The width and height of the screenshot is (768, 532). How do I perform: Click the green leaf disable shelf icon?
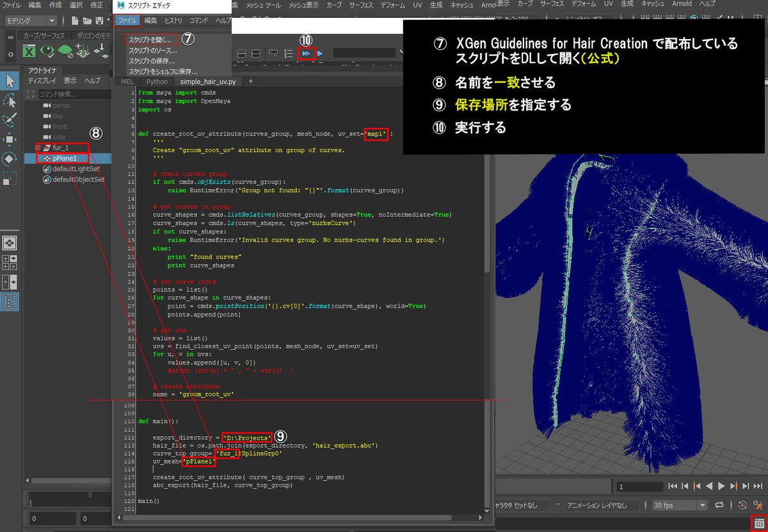tap(65, 51)
